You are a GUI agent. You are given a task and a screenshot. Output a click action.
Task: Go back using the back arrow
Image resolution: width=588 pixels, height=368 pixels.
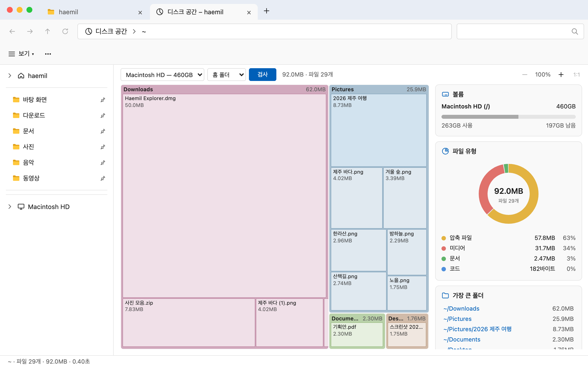tap(12, 31)
